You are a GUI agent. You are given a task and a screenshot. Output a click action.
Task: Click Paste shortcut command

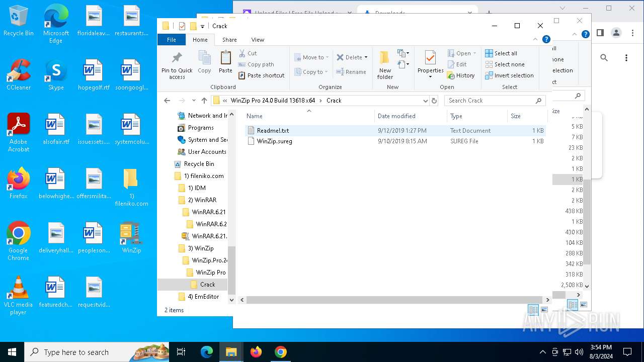[261, 75]
